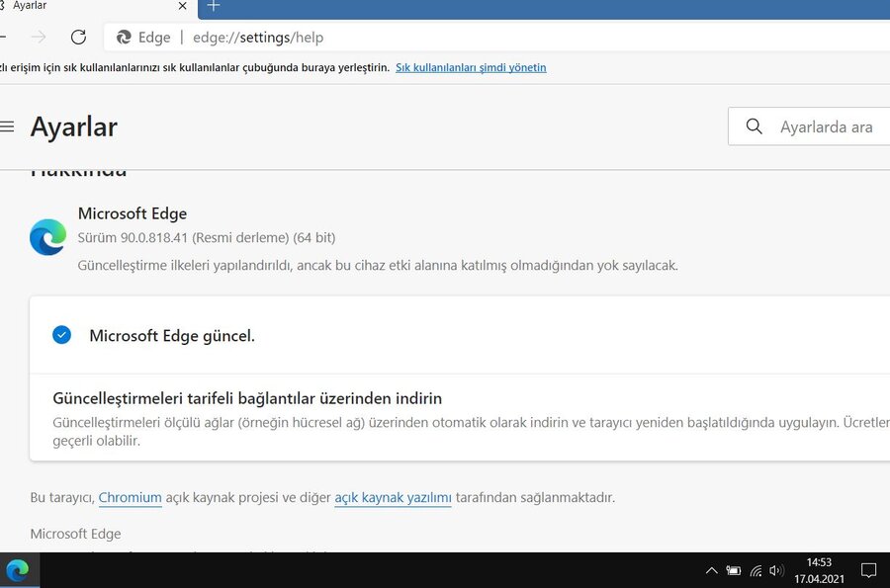Click the Edge icon in the taskbar
890x588 pixels.
18,570
